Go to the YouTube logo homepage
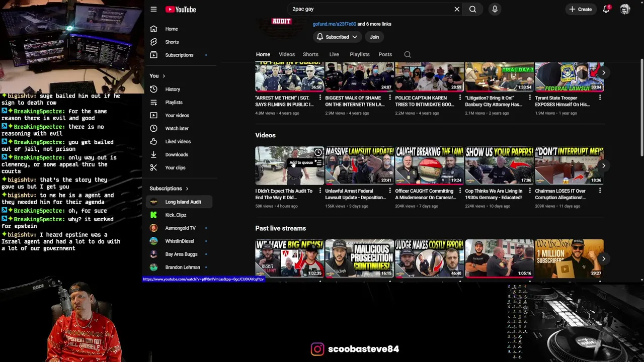 [180, 9]
